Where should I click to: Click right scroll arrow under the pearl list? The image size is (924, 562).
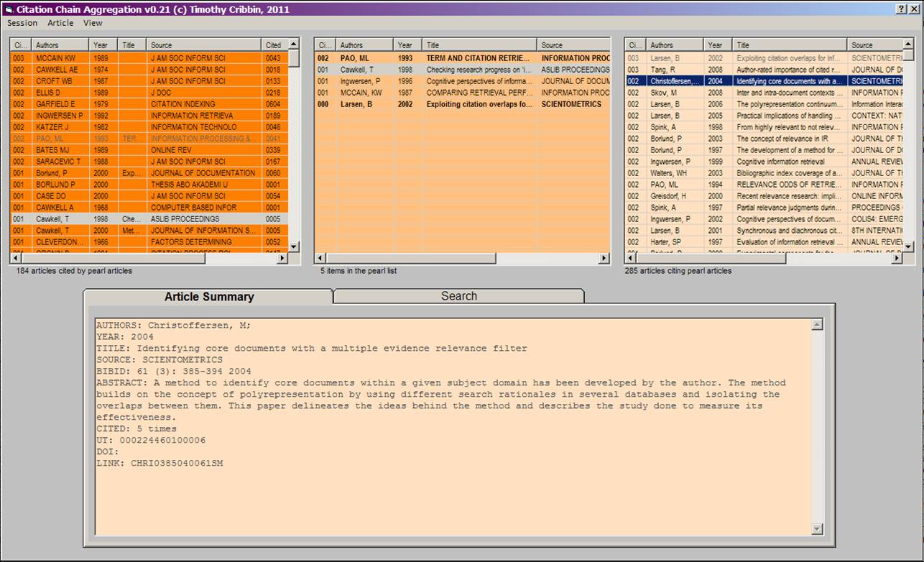[604, 258]
